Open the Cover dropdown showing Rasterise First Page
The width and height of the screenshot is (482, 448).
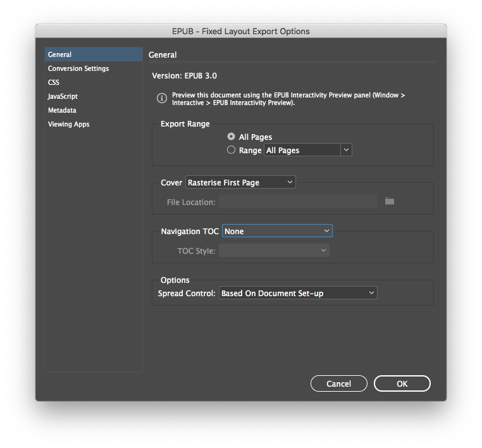click(240, 182)
